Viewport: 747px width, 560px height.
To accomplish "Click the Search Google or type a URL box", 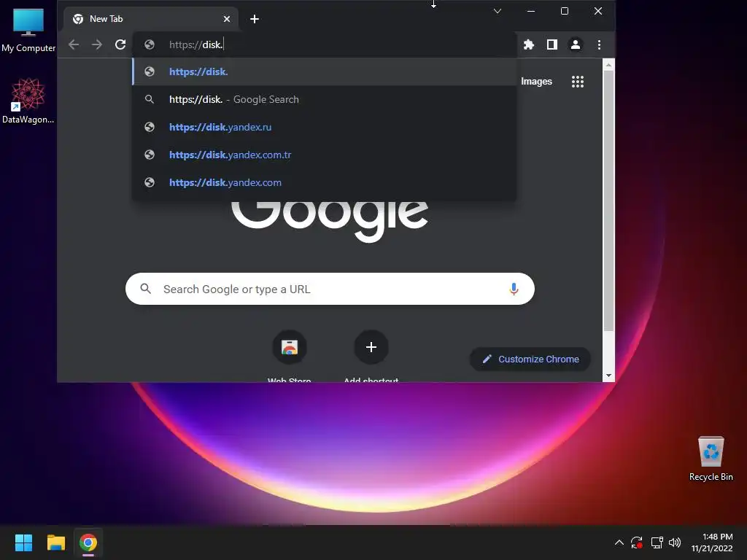I will [x=330, y=289].
